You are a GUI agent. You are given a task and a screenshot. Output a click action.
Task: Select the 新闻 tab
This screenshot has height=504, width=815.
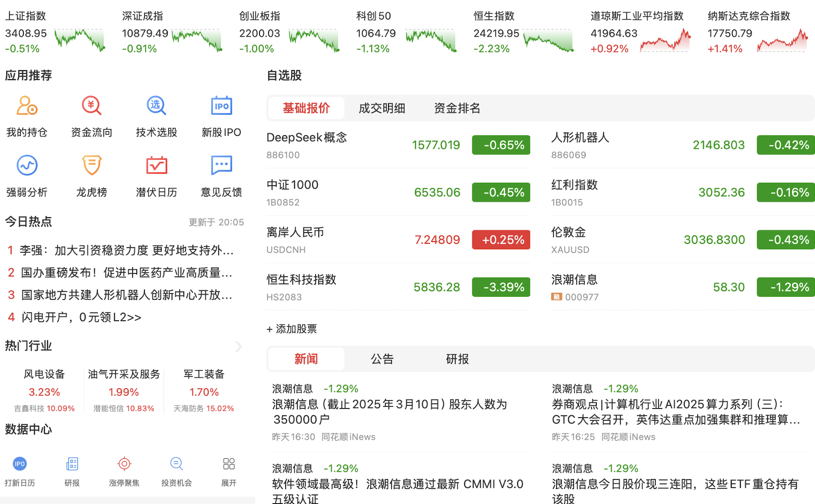coord(306,359)
